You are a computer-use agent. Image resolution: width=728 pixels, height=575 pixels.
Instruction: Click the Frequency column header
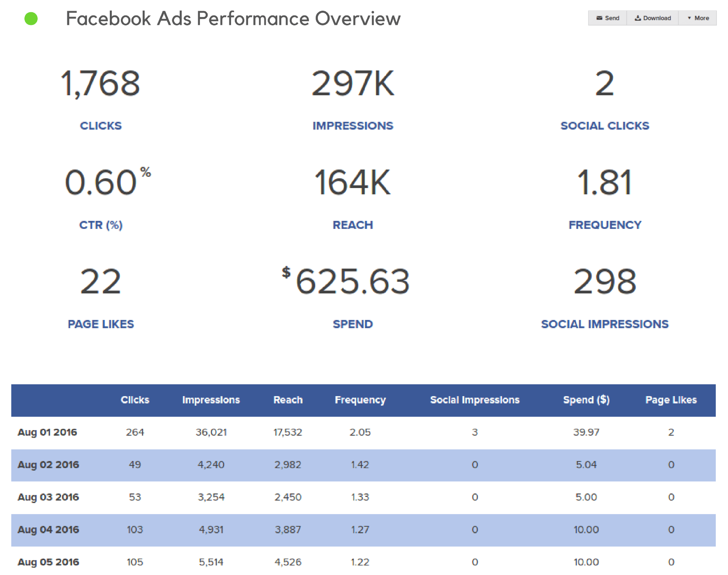click(x=360, y=400)
